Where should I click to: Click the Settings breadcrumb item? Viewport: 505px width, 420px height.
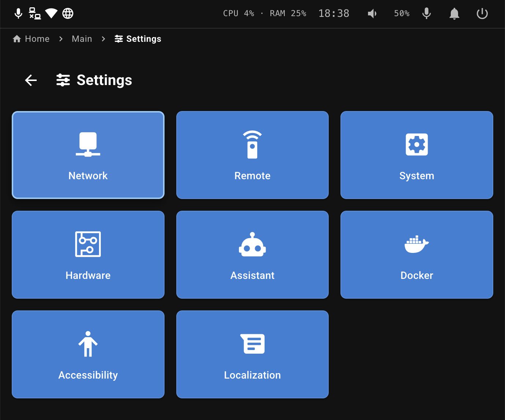tap(138, 39)
